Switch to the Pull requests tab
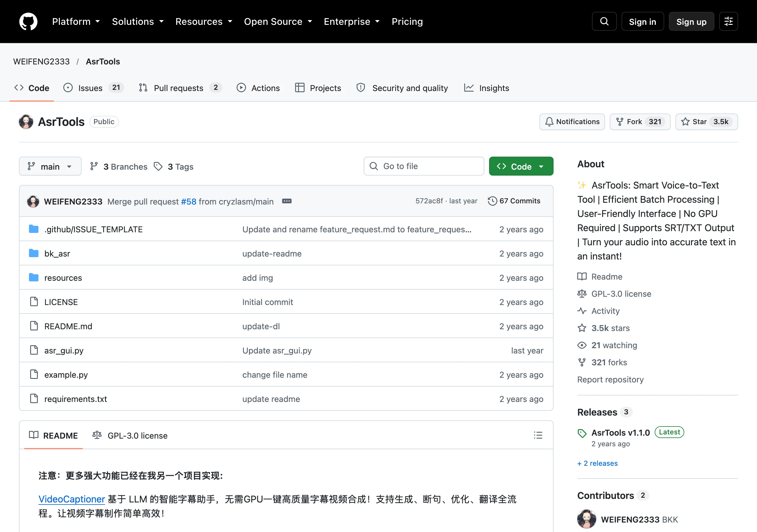The width and height of the screenshot is (757, 532). 180,88
